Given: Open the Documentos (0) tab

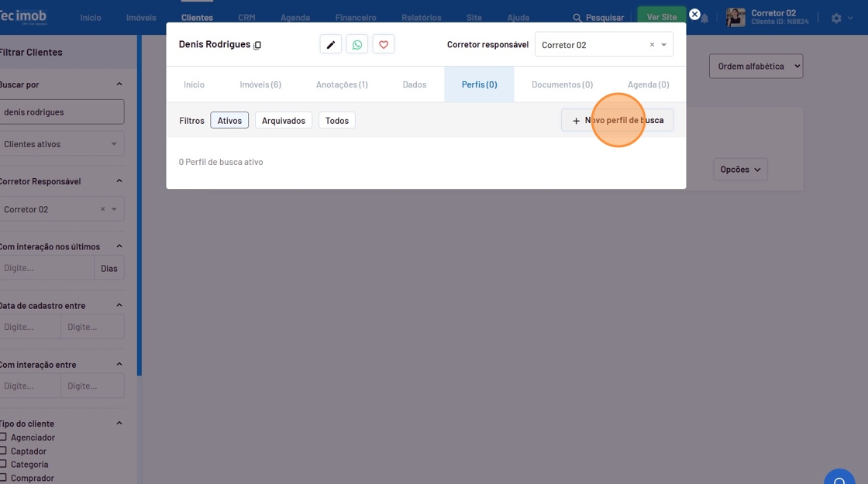Looking at the screenshot, I should [x=562, y=84].
